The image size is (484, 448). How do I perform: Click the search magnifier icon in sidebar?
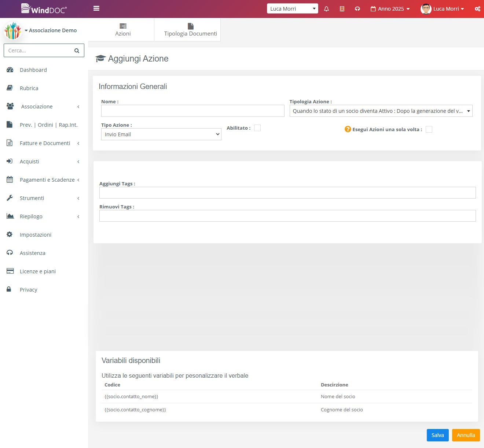click(x=77, y=51)
